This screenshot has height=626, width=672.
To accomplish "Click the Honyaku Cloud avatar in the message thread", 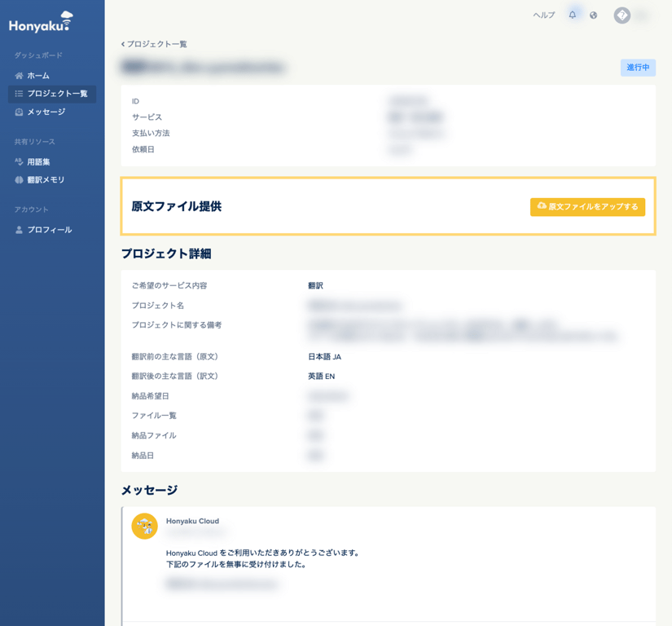I will pos(145,526).
